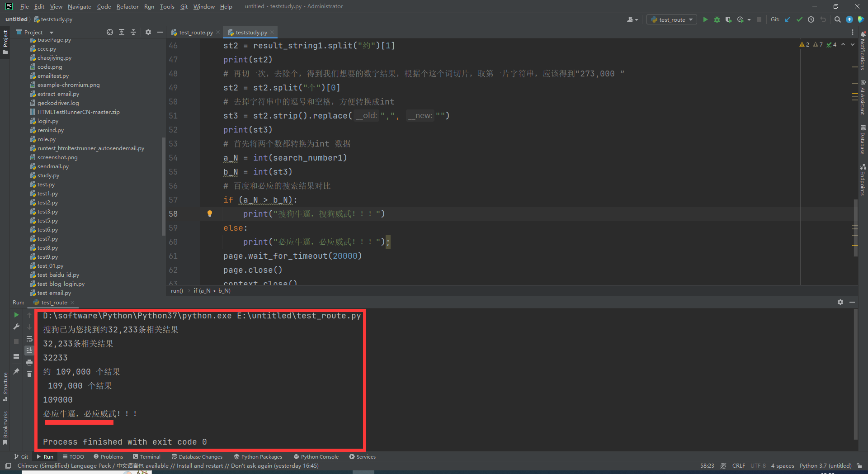
Task: Open the Python Console tool window
Action: click(316, 457)
